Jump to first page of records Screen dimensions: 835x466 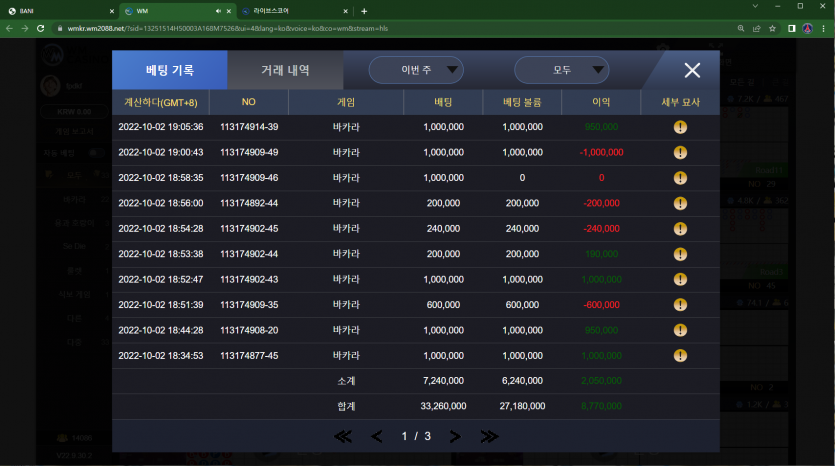click(x=343, y=437)
